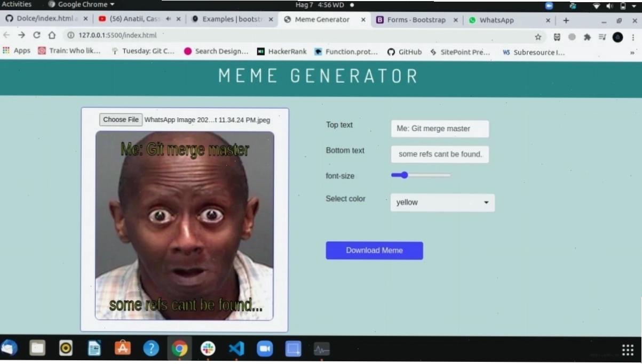Open the System Monitor dock icon

(321, 350)
